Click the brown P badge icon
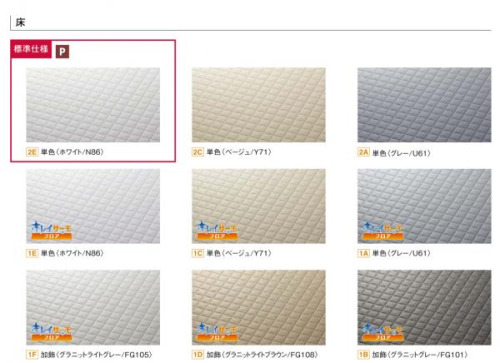The image size is (500, 363). (x=62, y=52)
